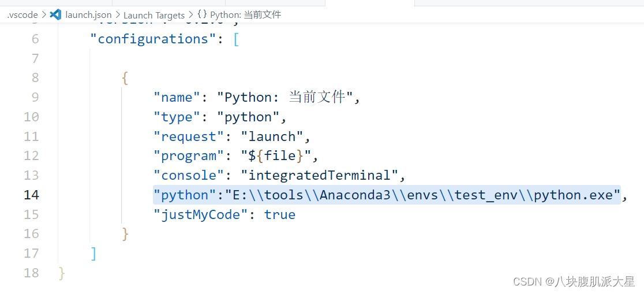The image size is (644, 293).
Task: Click line number 16 in the gutter
Action: click(x=32, y=233)
